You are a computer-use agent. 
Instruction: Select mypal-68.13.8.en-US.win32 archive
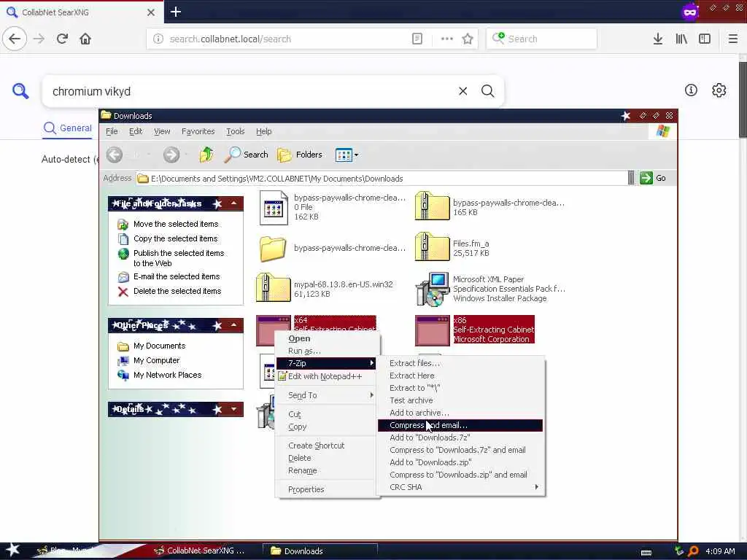pos(325,289)
